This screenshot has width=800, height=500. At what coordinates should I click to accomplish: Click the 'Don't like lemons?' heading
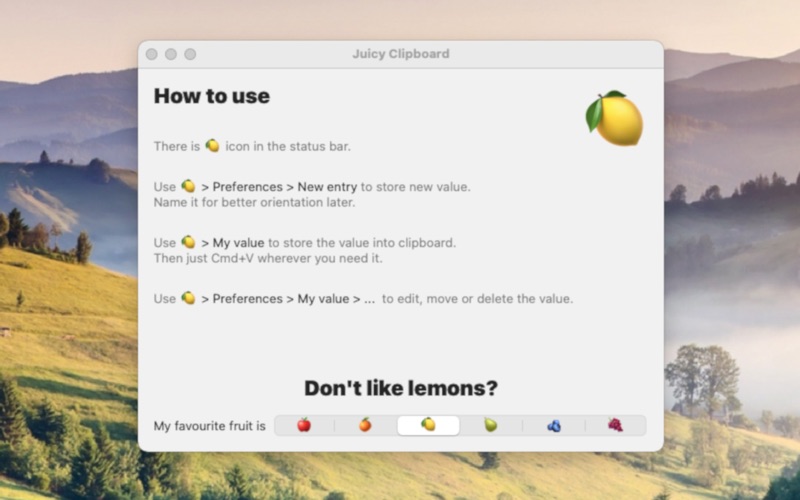(401, 388)
